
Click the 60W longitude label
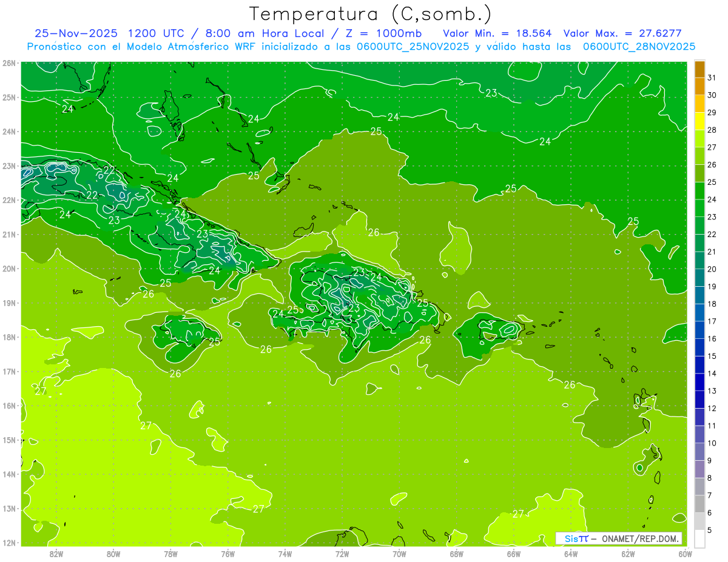click(x=686, y=554)
